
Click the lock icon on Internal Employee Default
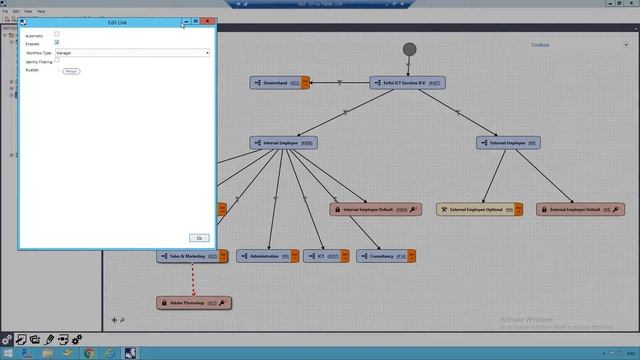(x=338, y=209)
